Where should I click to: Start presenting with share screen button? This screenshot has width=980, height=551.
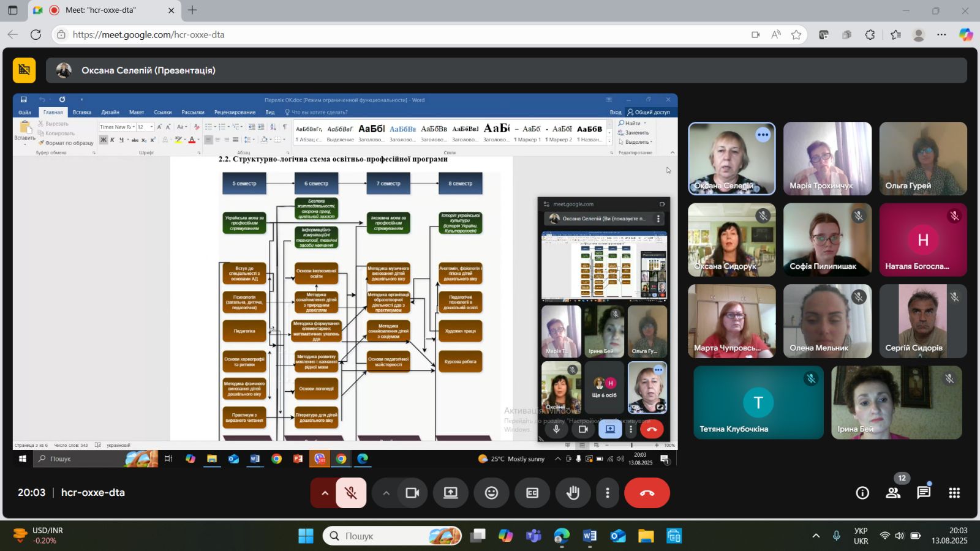pos(451,493)
